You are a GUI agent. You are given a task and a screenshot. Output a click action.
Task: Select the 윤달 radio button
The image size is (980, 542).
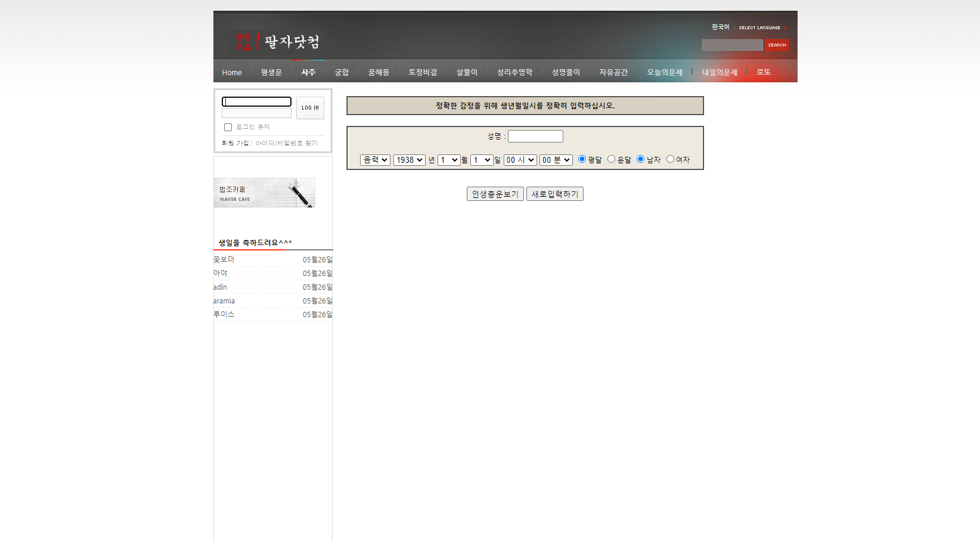pos(611,159)
